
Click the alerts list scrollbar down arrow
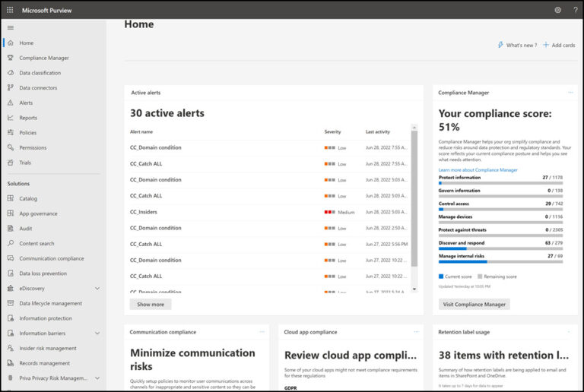click(x=414, y=289)
